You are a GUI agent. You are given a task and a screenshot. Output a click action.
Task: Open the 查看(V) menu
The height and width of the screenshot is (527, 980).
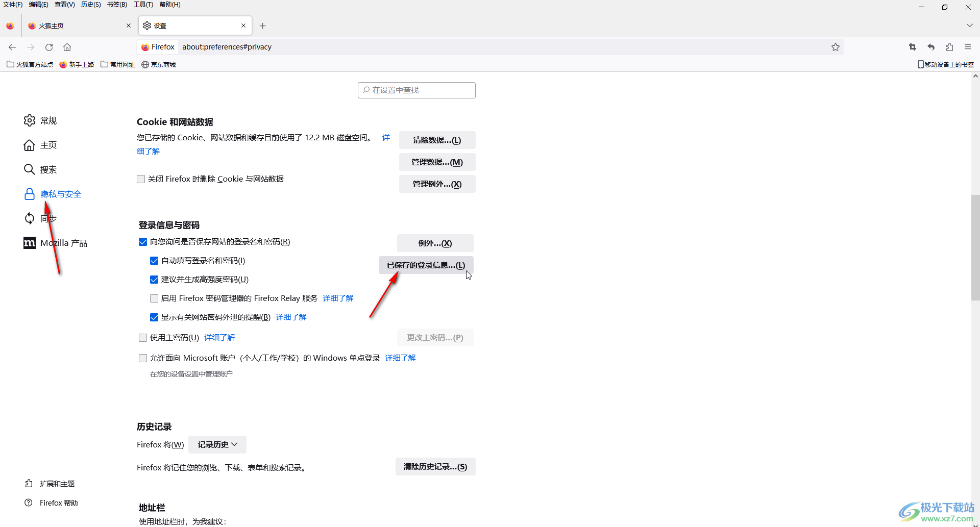(x=65, y=5)
